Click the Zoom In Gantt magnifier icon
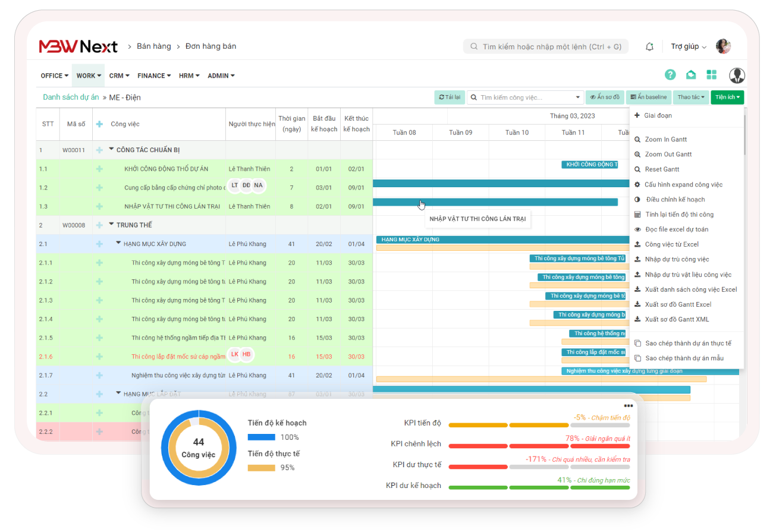 click(x=638, y=140)
